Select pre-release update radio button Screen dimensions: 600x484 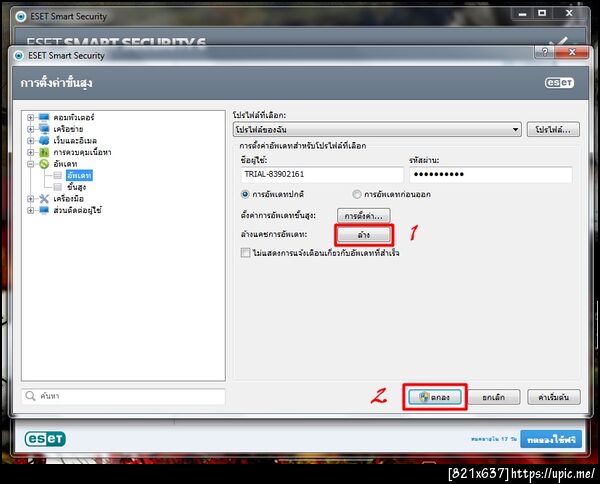357,194
